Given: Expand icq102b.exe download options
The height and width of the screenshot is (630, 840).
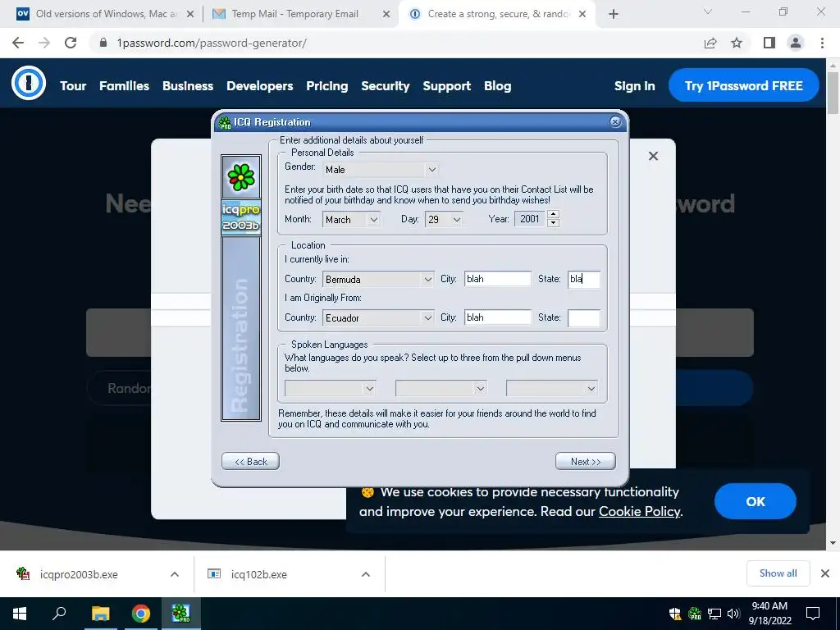Looking at the screenshot, I should tap(366, 574).
